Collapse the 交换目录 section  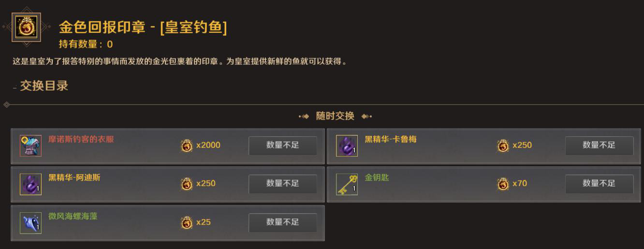coord(15,87)
